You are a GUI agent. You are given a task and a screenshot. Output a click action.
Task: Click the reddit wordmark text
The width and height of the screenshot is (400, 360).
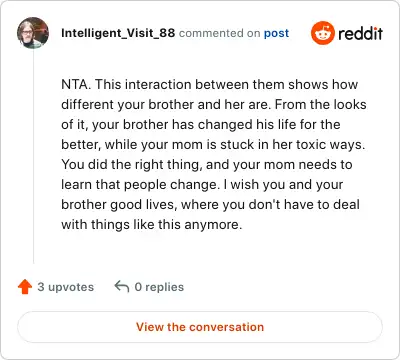(360, 33)
